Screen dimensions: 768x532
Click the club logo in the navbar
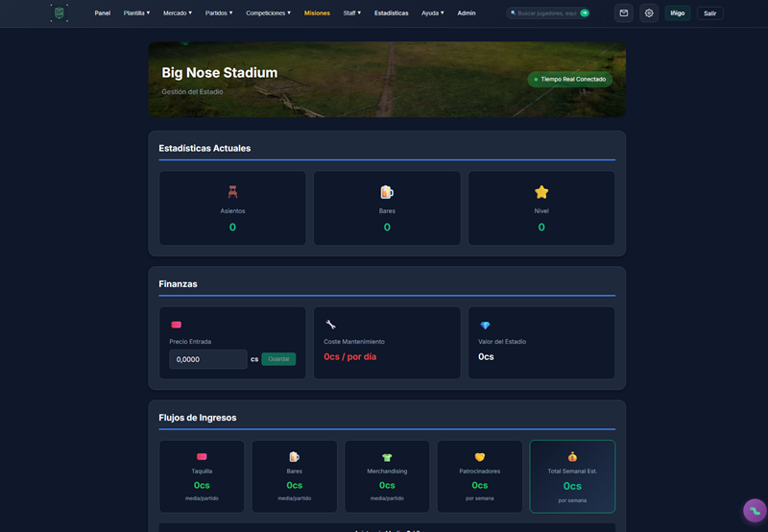[60, 13]
